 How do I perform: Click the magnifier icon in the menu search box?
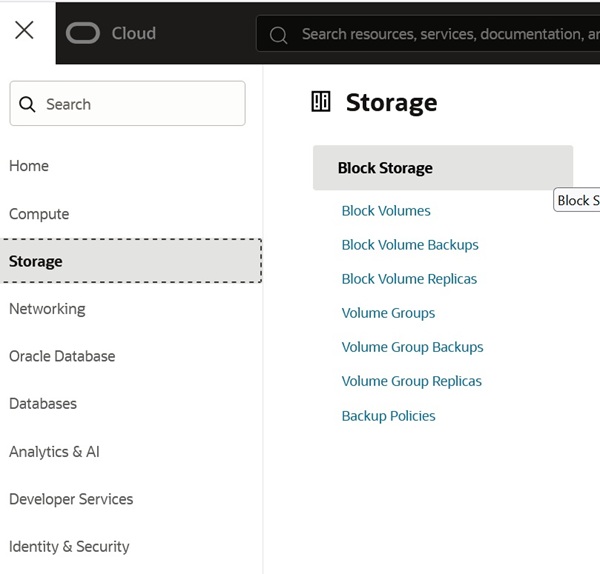pyautogui.click(x=27, y=104)
